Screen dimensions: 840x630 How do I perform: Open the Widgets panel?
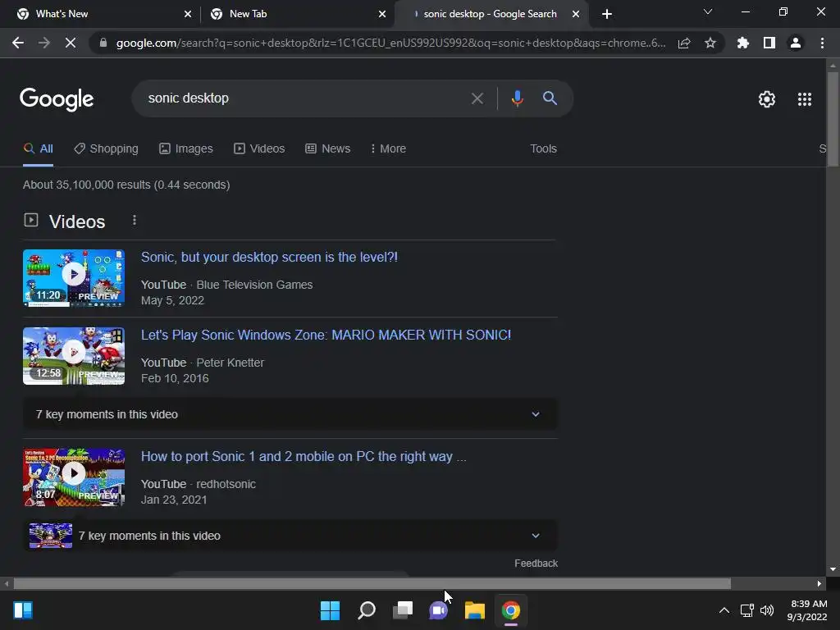(x=23, y=610)
